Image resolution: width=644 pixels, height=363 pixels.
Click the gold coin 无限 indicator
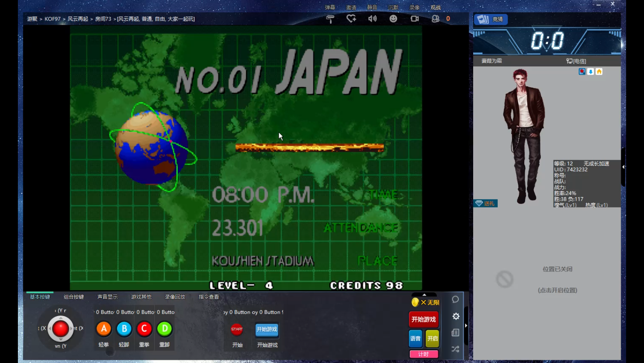425,303
